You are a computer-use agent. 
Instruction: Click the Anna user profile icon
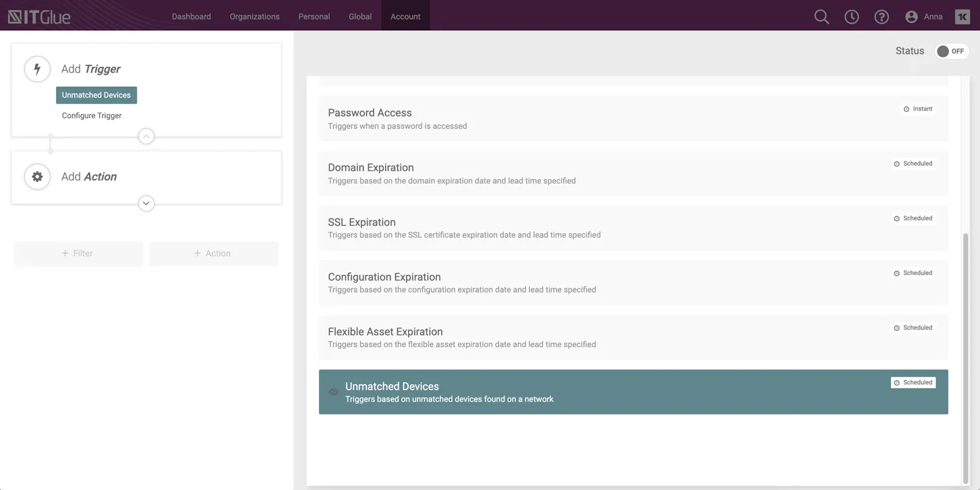[912, 16]
